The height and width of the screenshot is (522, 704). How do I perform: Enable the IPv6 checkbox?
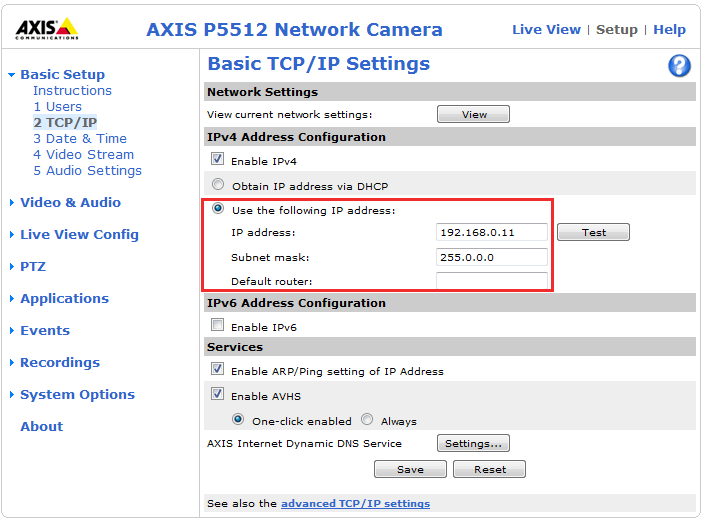click(x=218, y=325)
